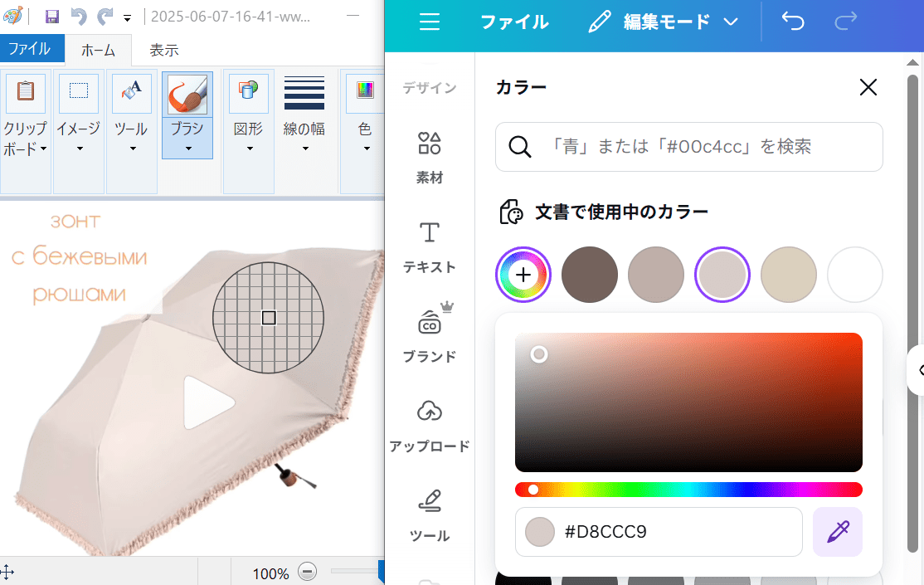Open the アップロード uploads panel
The width and height of the screenshot is (924, 585).
pos(430,425)
